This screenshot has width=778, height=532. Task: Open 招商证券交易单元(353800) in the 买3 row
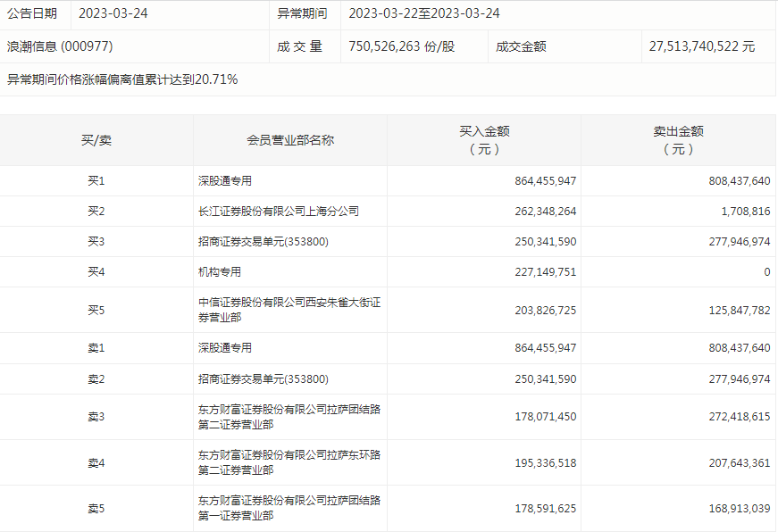[264, 242]
